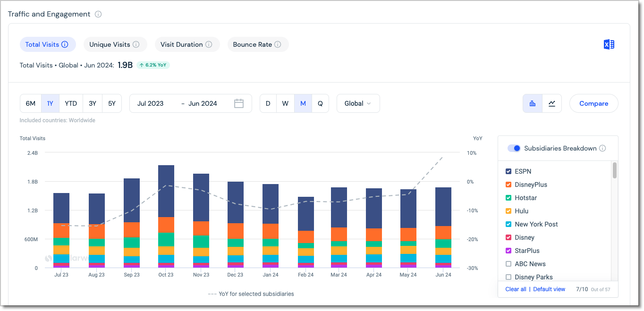Show info icon on Unique Visits tab
The image size is (644, 311).
click(136, 44)
